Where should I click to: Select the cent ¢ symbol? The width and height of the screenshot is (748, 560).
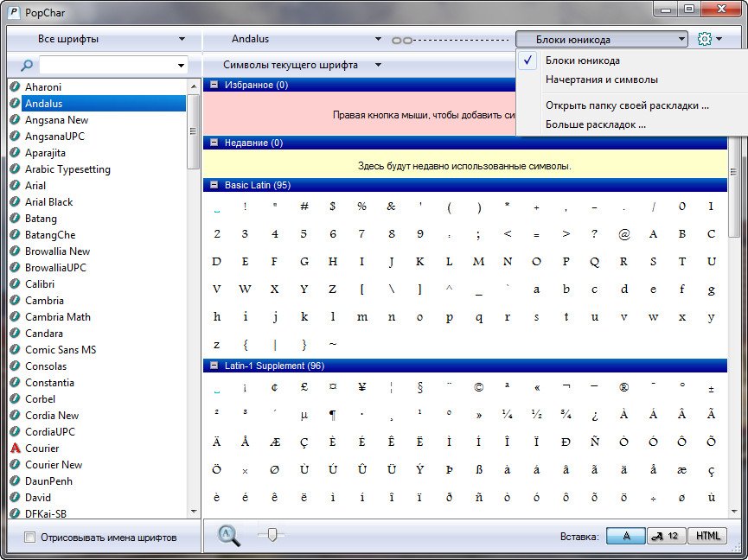tap(275, 387)
